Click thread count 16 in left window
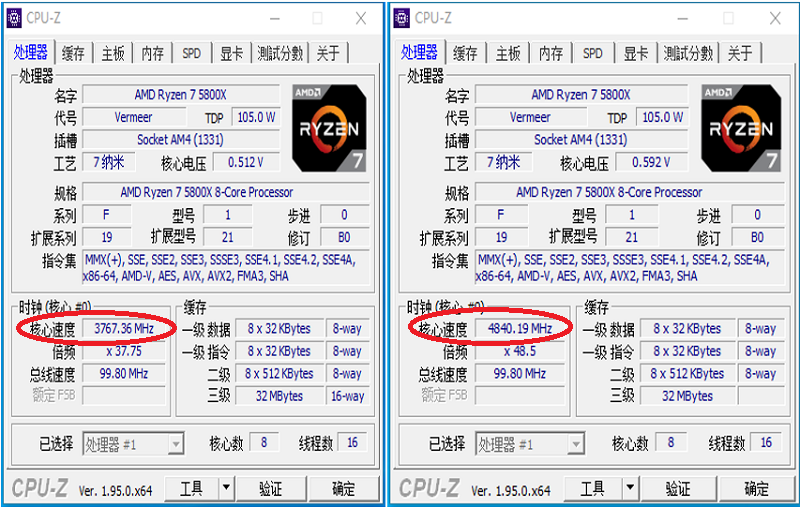 [x=353, y=443]
